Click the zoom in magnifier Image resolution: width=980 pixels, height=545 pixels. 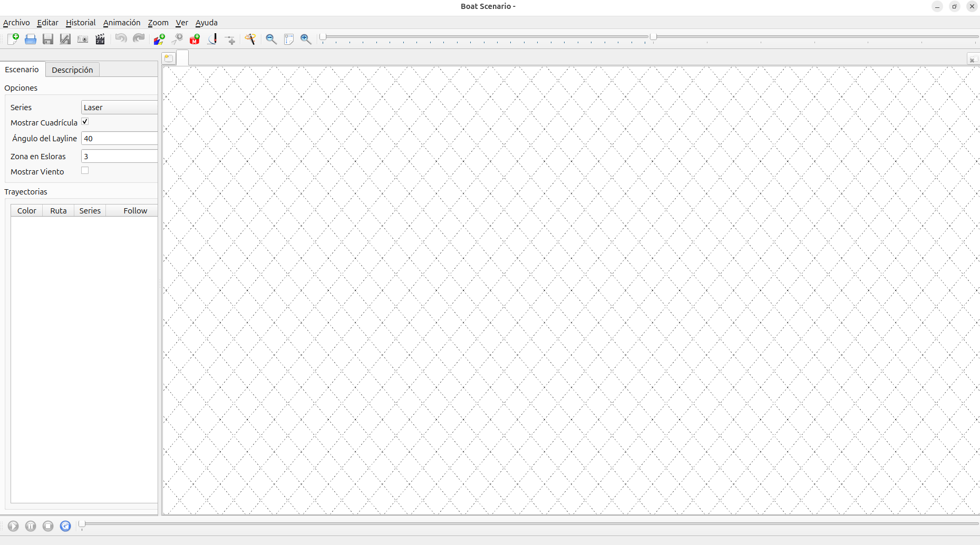306,39
